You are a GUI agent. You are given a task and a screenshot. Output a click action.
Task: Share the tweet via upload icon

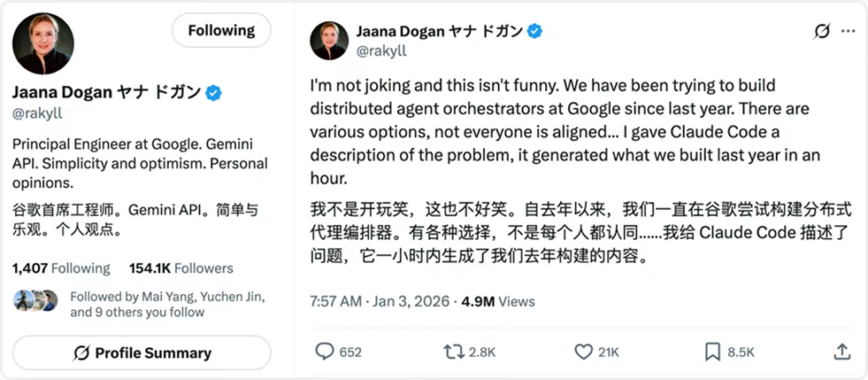[x=841, y=352]
